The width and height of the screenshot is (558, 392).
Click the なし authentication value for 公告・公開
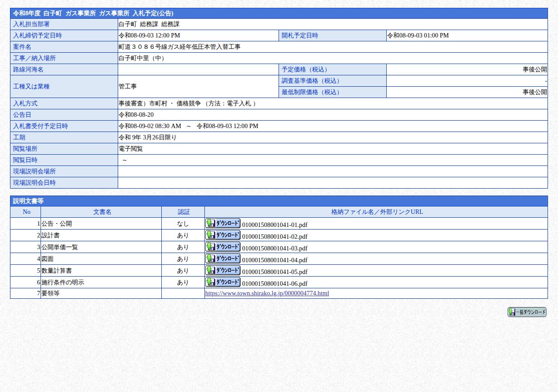point(183,223)
